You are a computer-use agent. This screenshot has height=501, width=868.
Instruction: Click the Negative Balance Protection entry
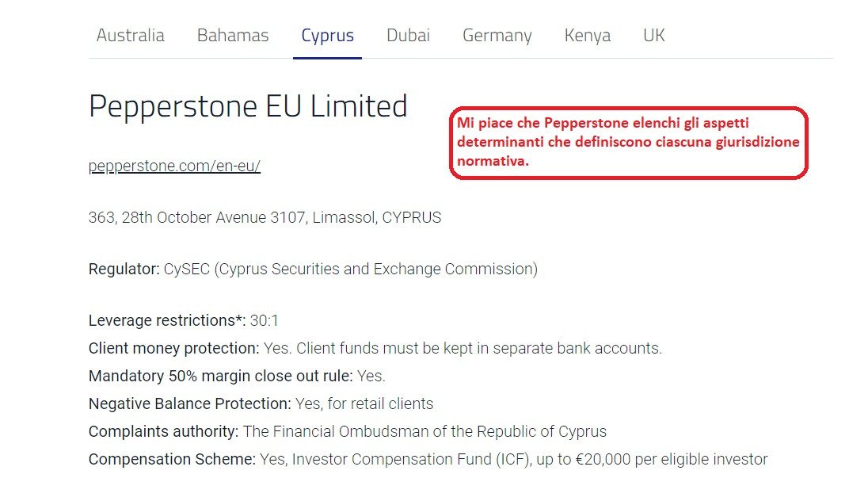[260, 403]
